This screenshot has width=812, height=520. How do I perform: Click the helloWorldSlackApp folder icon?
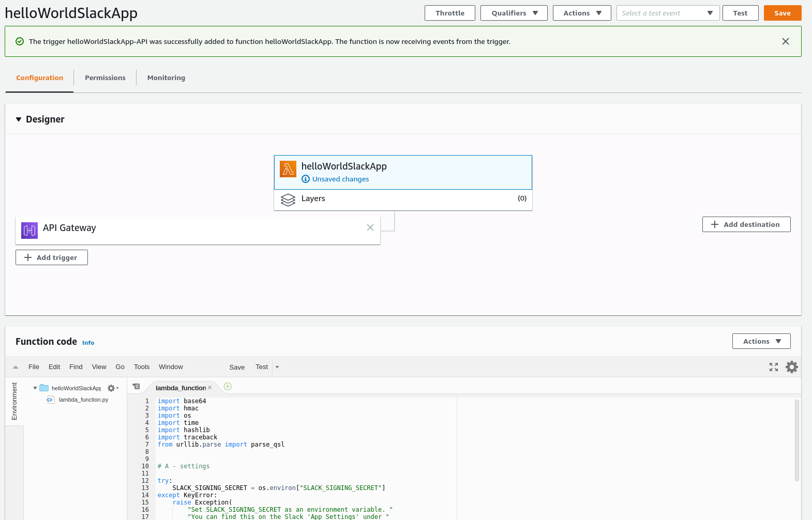(44, 388)
